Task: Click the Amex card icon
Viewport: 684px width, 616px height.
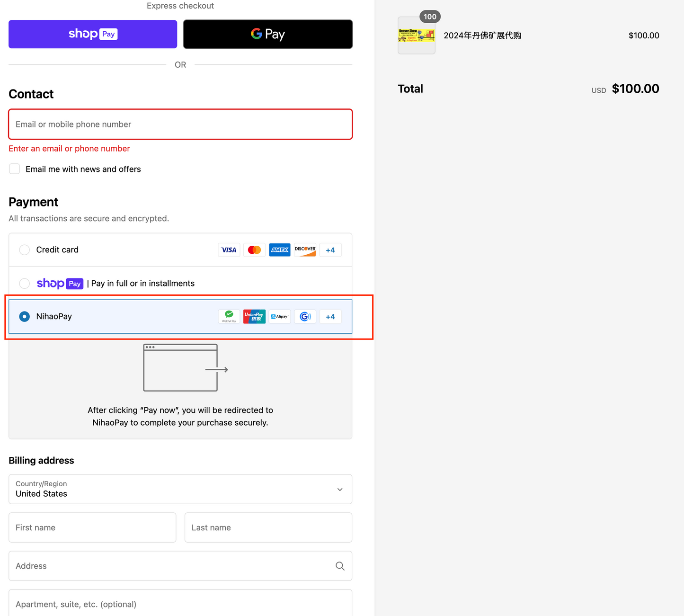Action: click(280, 250)
